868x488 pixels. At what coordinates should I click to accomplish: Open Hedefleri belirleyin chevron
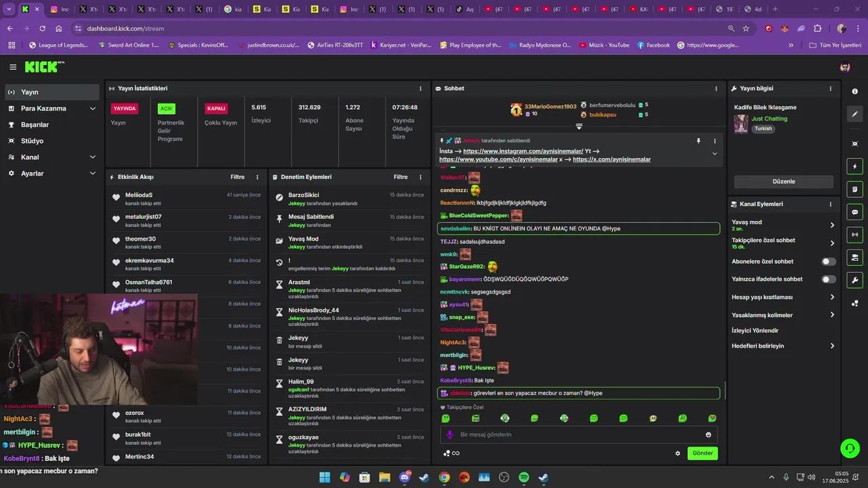pyautogui.click(x=832, y=346)
